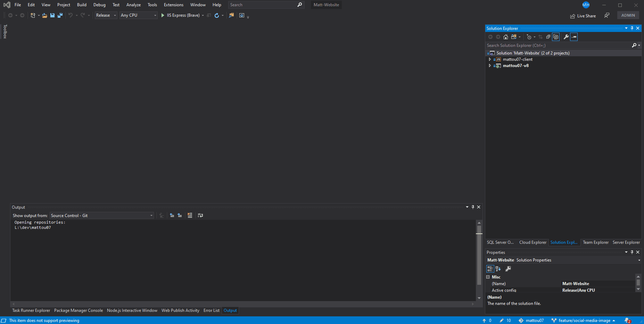The image size is (644, 324).
Task: Click the (Name) value Matt-Website in Properties
Action: (x=576, y=284)
